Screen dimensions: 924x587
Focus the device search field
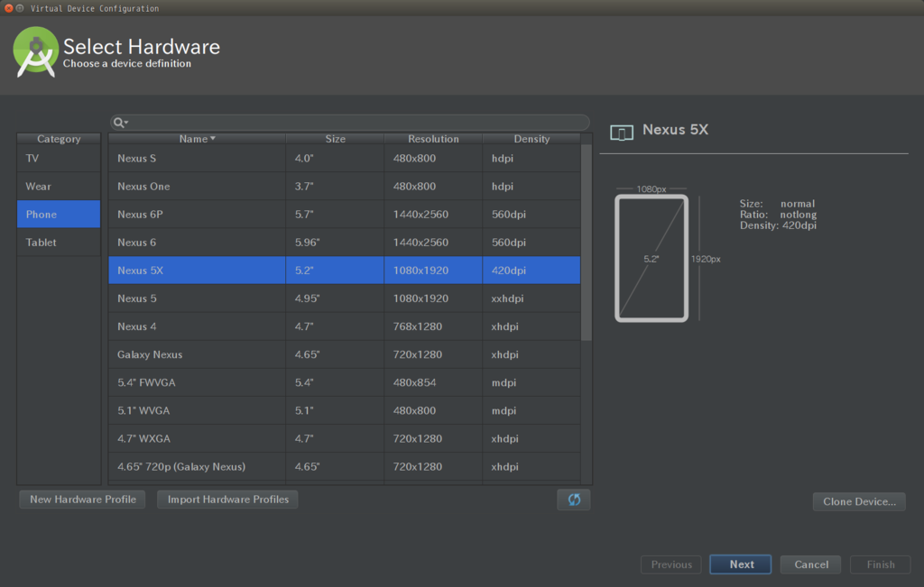[x=349, y=123]
